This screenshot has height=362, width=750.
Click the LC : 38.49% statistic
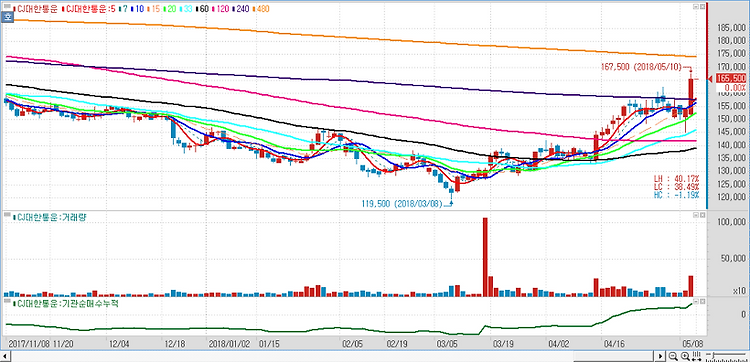click(x=677, y=186)
